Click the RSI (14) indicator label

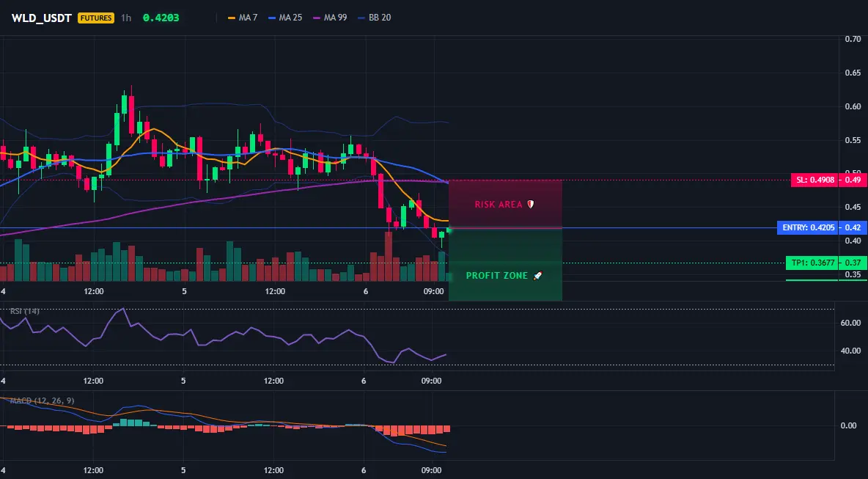(x=25, y=311)
